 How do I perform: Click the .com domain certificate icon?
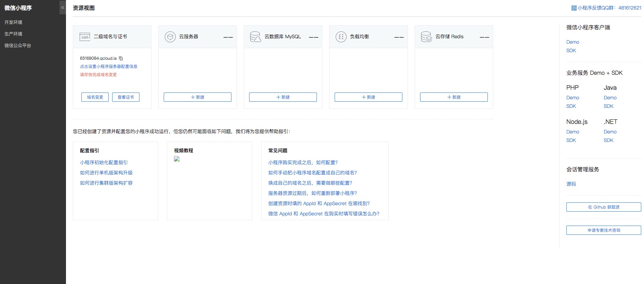coord(85,37)
